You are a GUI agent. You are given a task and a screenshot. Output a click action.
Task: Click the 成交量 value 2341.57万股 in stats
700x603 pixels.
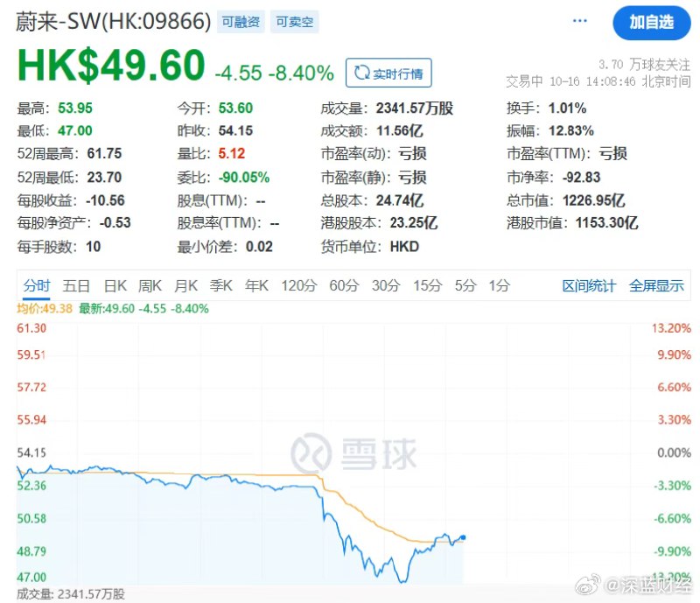(x=415, y=109)
